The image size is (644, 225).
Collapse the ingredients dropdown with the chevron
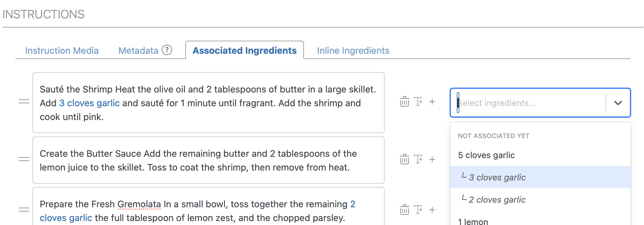tap(618, 103)
